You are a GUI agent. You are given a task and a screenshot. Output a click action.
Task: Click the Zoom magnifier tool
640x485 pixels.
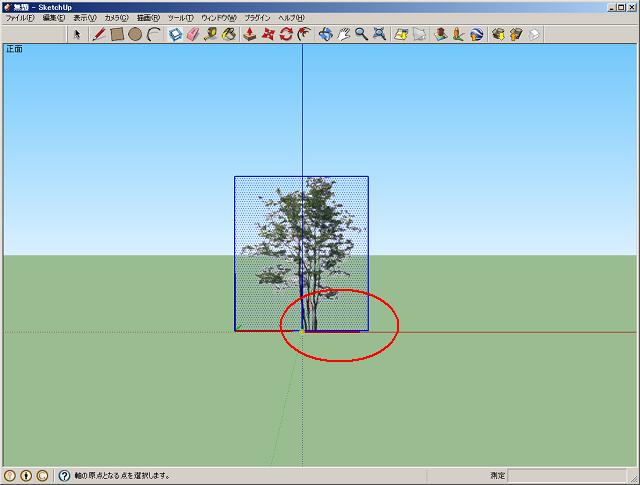[x=361, y=34]
